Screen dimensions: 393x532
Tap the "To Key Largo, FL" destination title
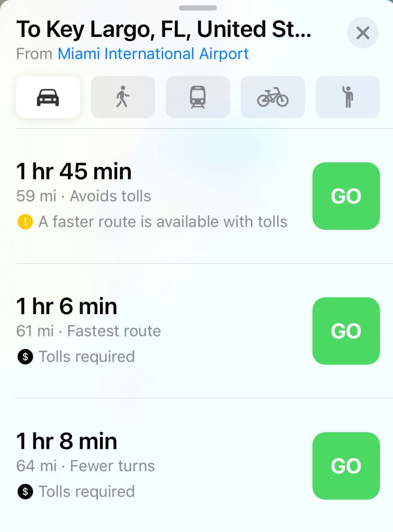tap(163, 30)
